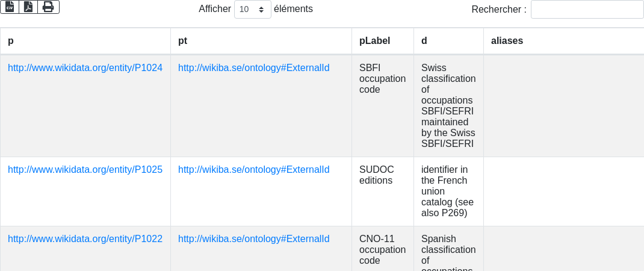Sort by the d column header
This screenshot has height=271, width=644.
pos(448,41)
